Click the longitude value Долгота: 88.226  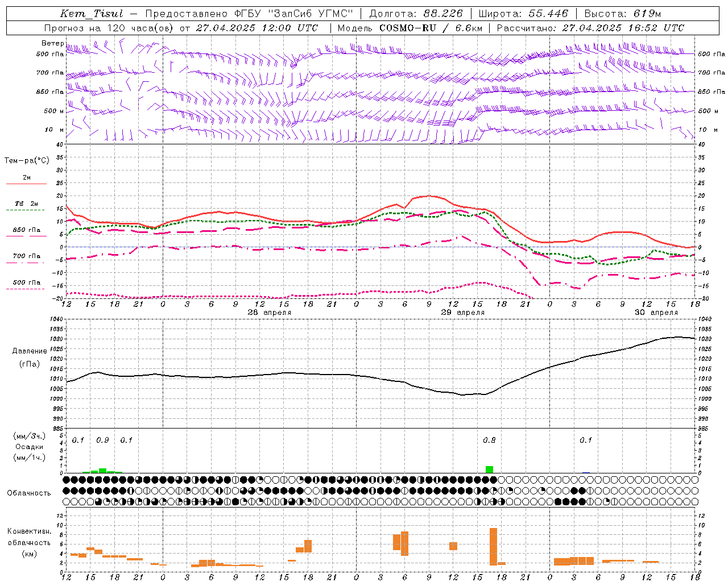click(x=416, y=14)
